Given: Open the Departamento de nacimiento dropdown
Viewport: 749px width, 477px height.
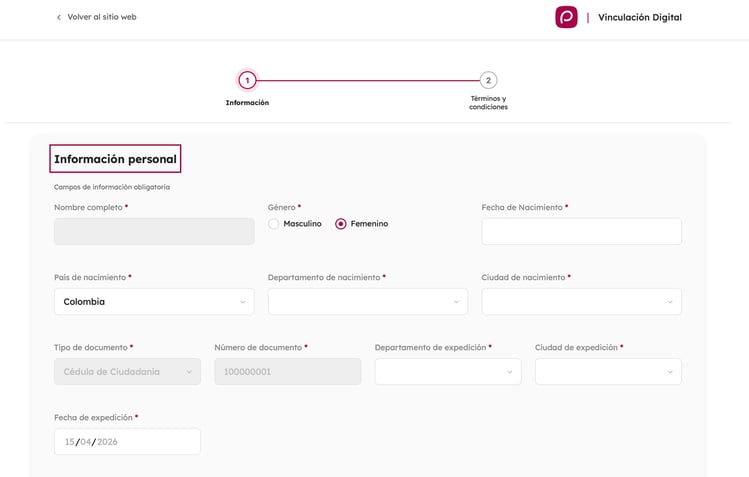Looking at the screenshot, I should pyautogui.click(x=367, y=302).
